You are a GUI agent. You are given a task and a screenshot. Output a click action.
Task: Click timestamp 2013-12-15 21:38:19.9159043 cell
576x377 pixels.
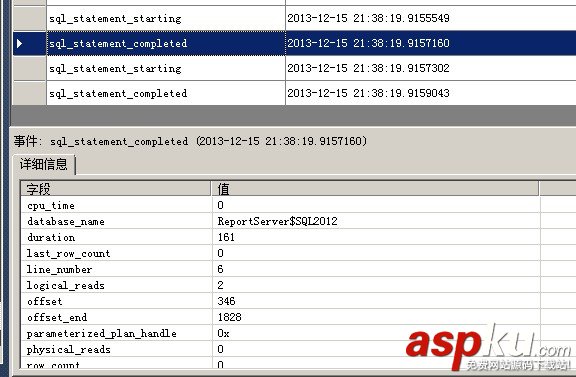368,93
